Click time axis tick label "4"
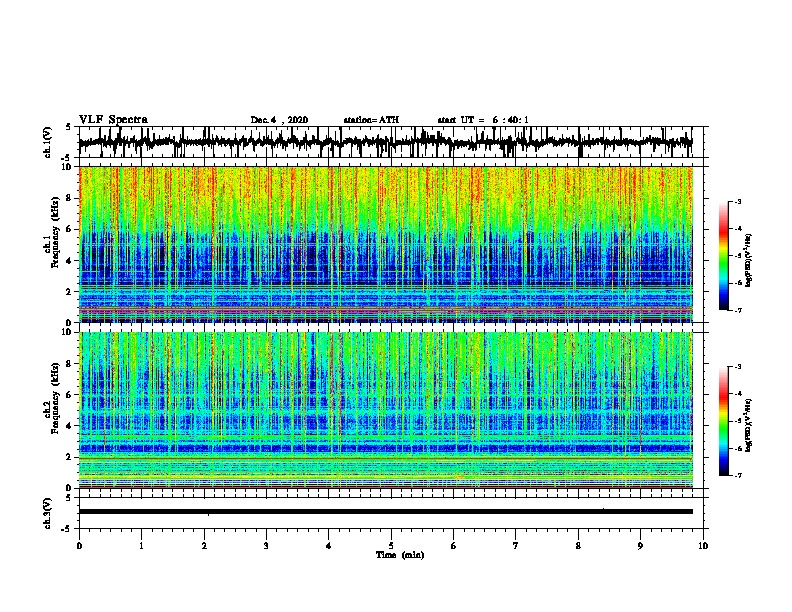The width and height of the screenshot is (792, 612). click(329, 546)
